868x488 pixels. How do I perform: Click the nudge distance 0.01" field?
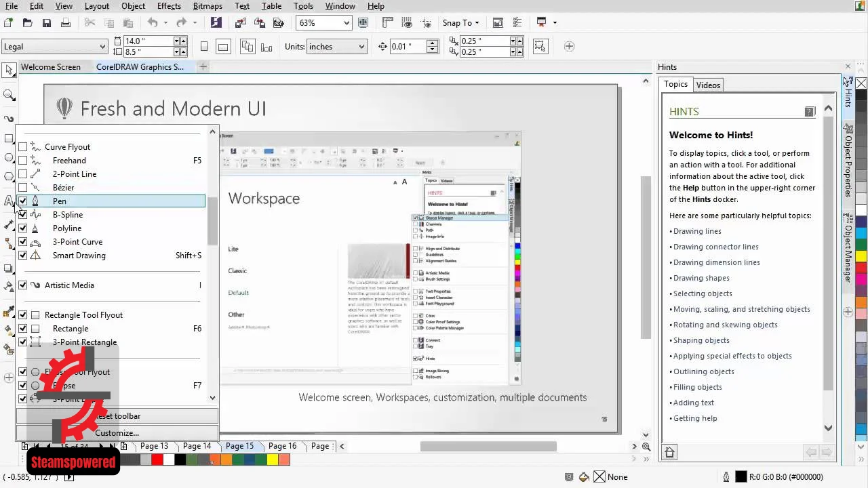pos(408,47)
